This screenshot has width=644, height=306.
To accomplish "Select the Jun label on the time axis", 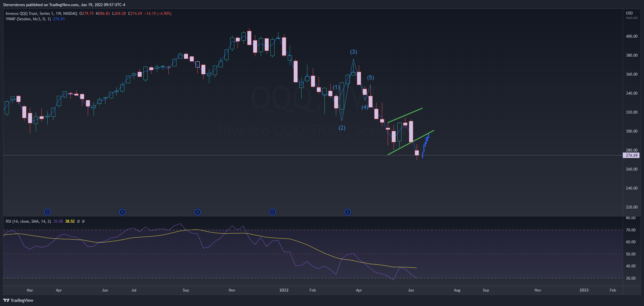I will (411, 290).
